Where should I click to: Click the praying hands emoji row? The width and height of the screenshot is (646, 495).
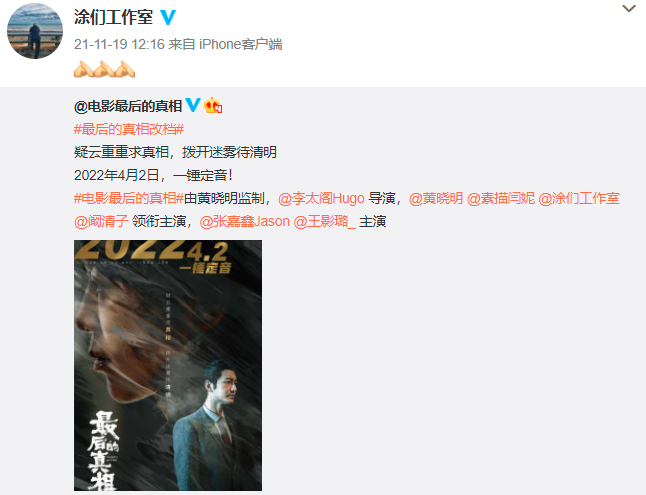[x=104, y=69]
